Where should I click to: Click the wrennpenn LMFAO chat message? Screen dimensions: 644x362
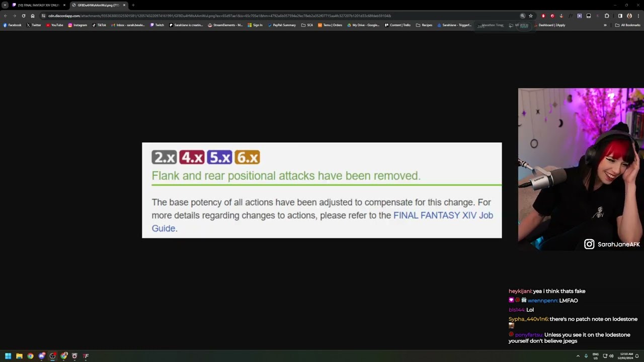click(x=543, y=301)
